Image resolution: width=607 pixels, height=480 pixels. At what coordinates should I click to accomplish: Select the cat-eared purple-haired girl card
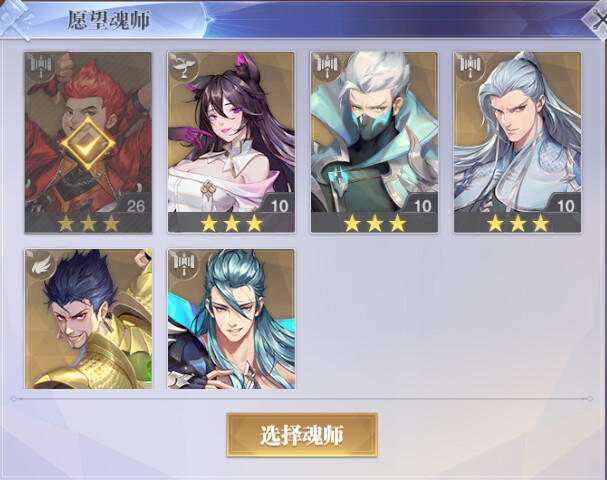pos(231,142)
